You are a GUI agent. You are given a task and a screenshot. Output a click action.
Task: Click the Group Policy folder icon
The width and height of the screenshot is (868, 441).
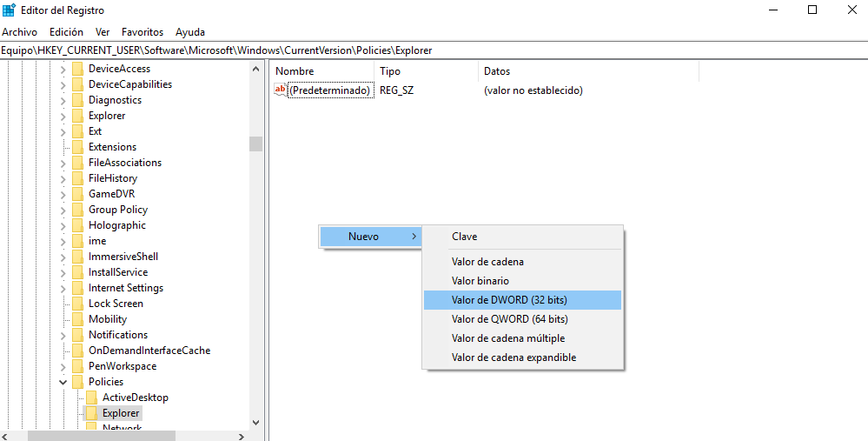point(77,210)
